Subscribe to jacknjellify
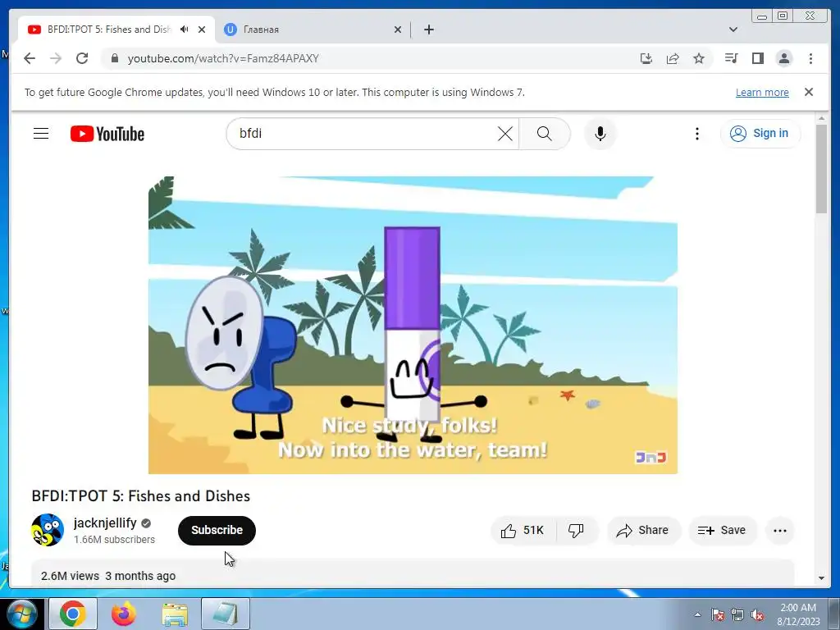 [217, 531]
